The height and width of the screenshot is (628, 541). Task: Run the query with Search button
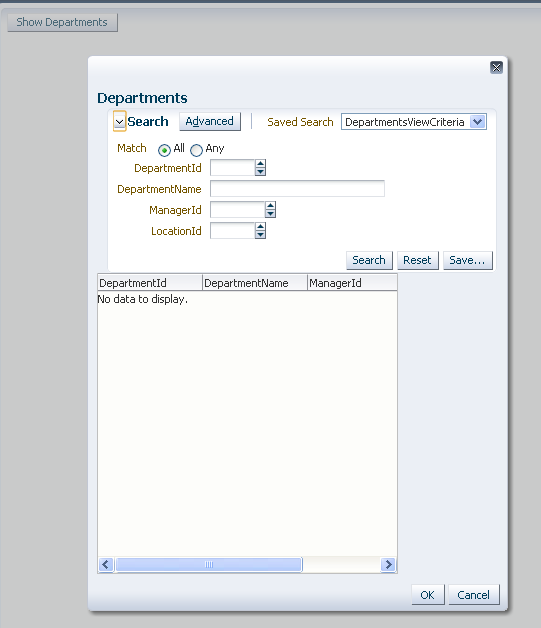pyautogui.click(x=369, y=260)
